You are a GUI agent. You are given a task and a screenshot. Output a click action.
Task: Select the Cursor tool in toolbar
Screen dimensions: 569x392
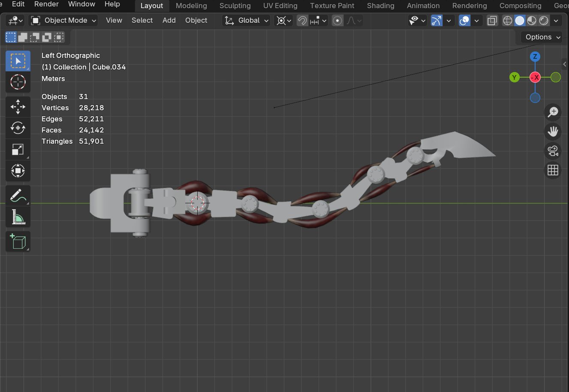click(18, 82)
